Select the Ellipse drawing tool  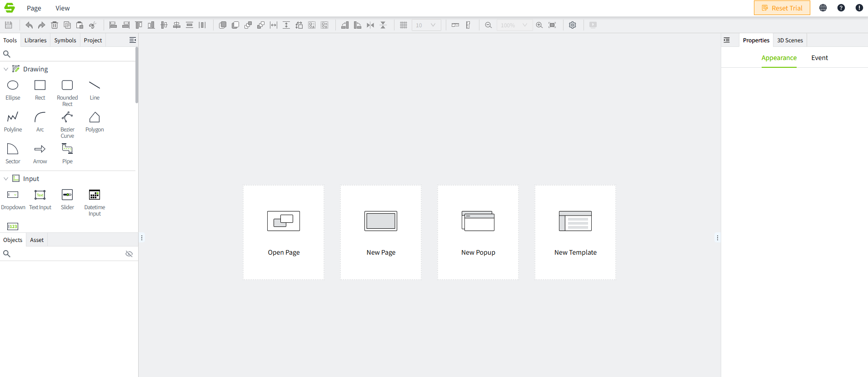click(13, 90)
